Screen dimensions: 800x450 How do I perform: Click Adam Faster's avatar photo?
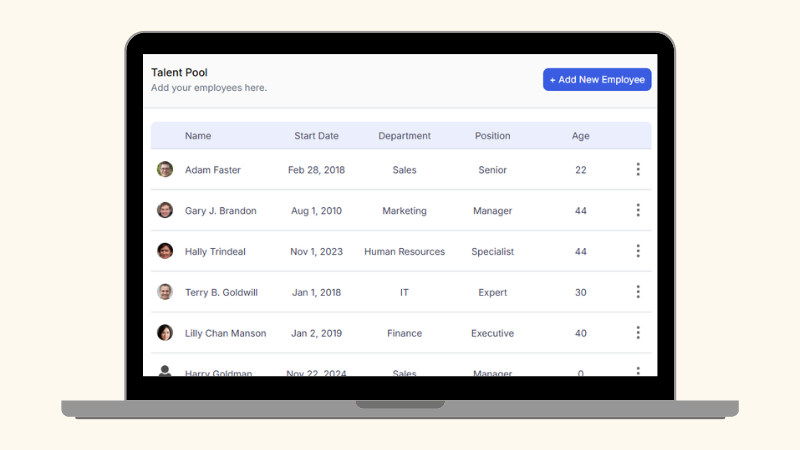point(165,169)
